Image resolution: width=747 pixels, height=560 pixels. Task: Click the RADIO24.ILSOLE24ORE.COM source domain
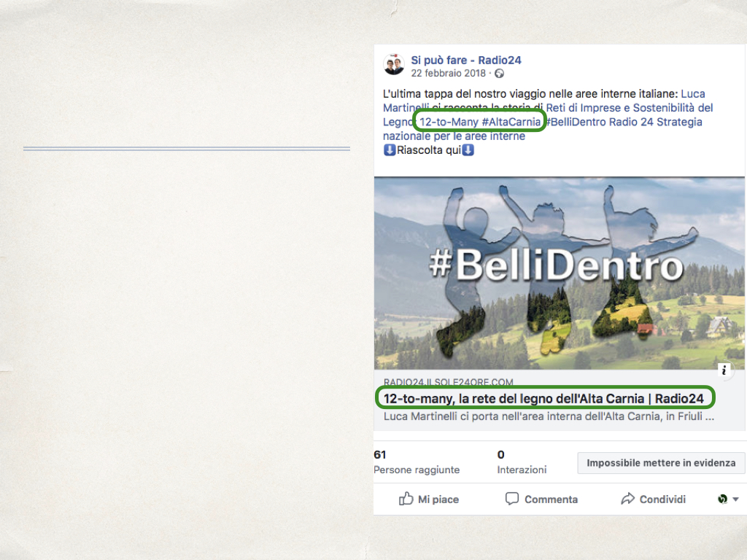(x=449, y=382)
